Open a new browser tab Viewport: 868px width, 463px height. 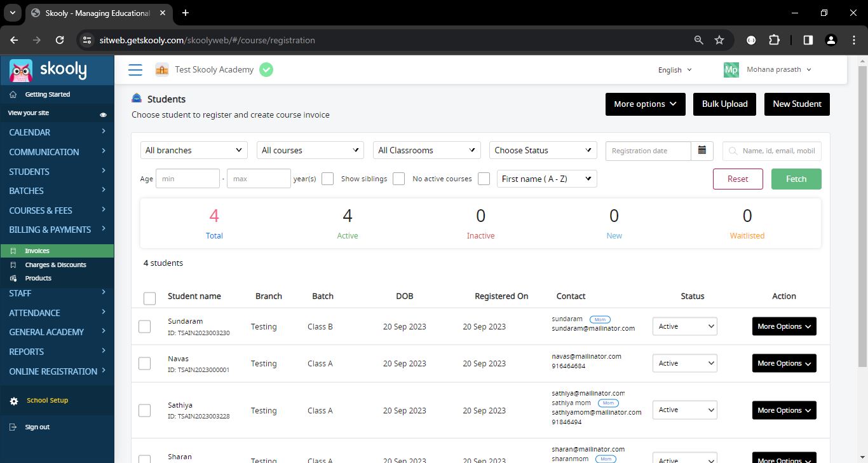click(x=186, y=13)
